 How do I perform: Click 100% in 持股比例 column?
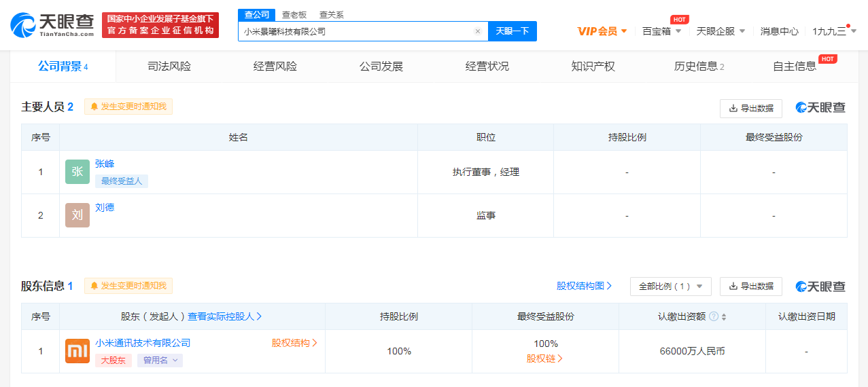[399, 351]
